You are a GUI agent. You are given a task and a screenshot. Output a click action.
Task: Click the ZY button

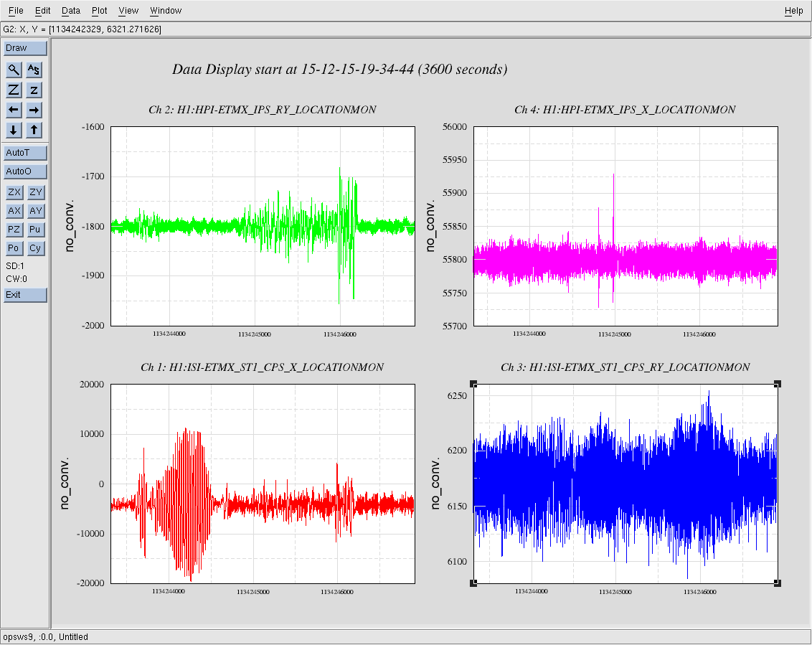pos(35,192)
